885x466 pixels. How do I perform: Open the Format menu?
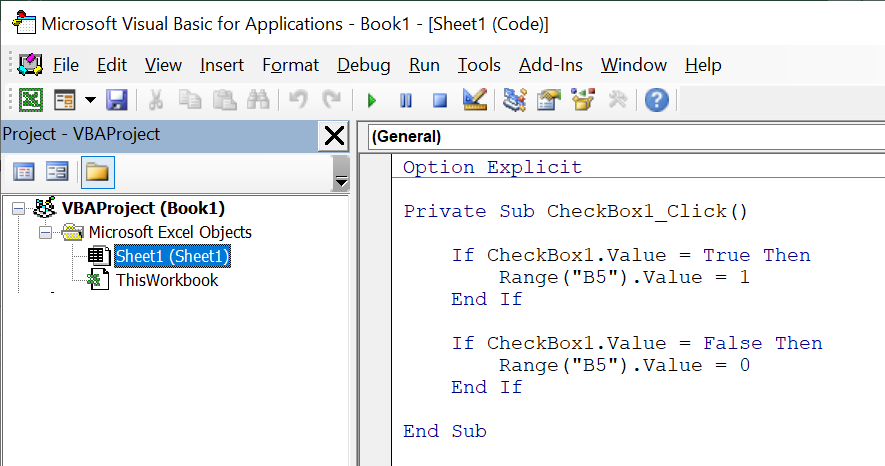tap(291, 65)
